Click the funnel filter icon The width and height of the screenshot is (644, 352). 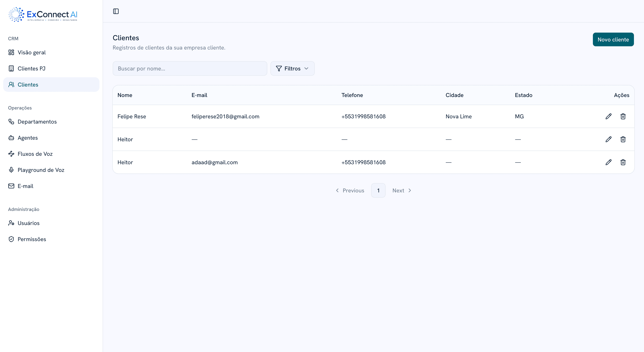pos(279,68)
